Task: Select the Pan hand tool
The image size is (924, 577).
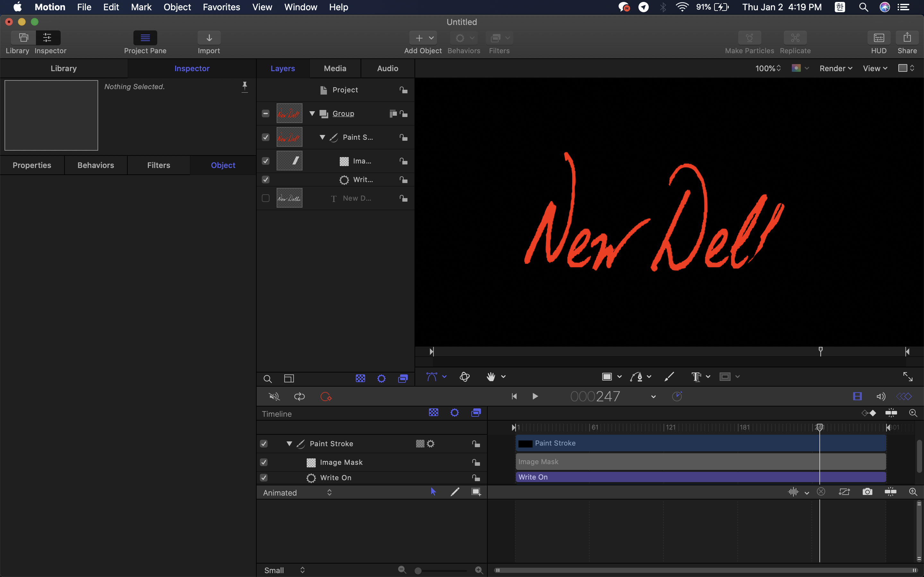Action: point(491,377)
